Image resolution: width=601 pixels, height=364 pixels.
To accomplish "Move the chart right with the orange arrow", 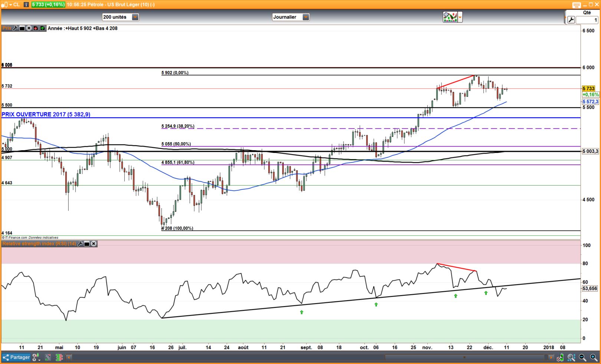I will point(551,357).
